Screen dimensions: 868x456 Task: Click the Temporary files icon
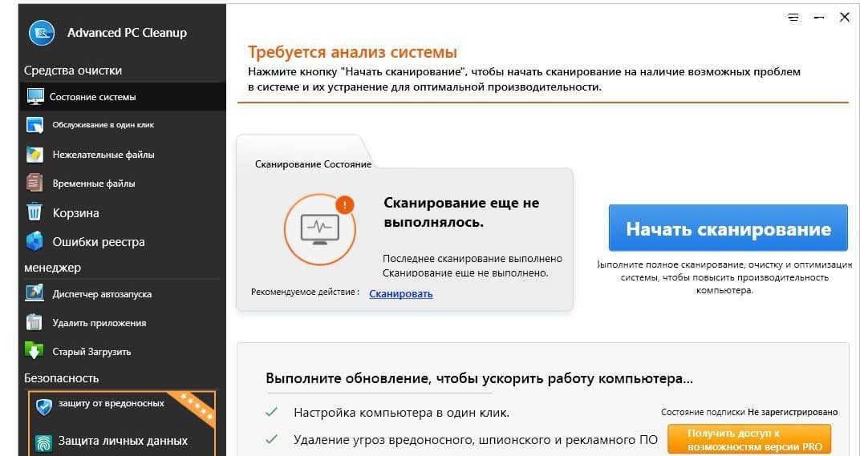pos(34,183)
